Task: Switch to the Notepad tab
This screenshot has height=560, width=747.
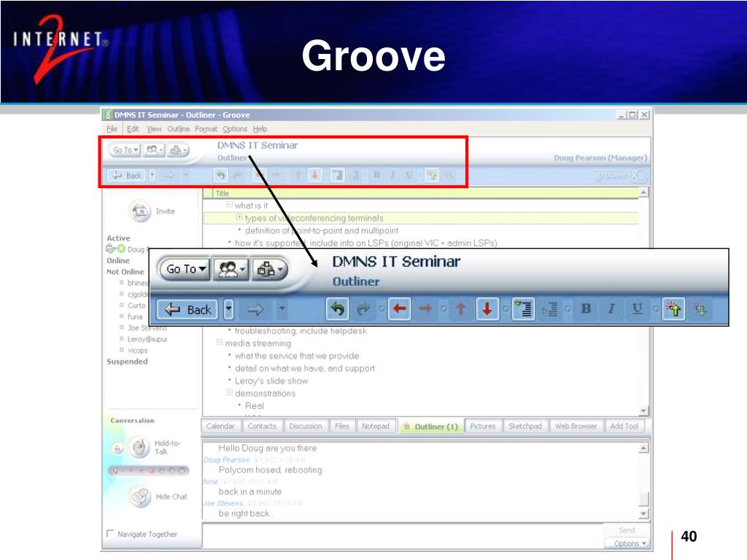Action: point(376,426)
